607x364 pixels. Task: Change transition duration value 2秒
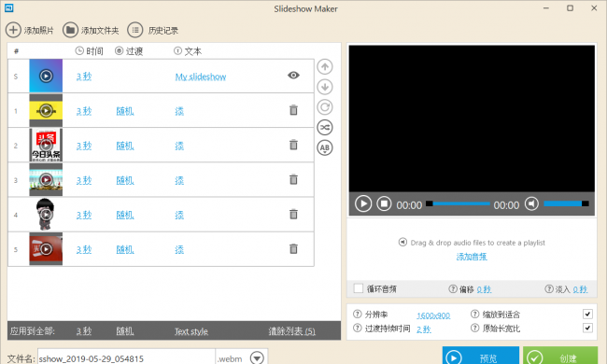(424, 329)
